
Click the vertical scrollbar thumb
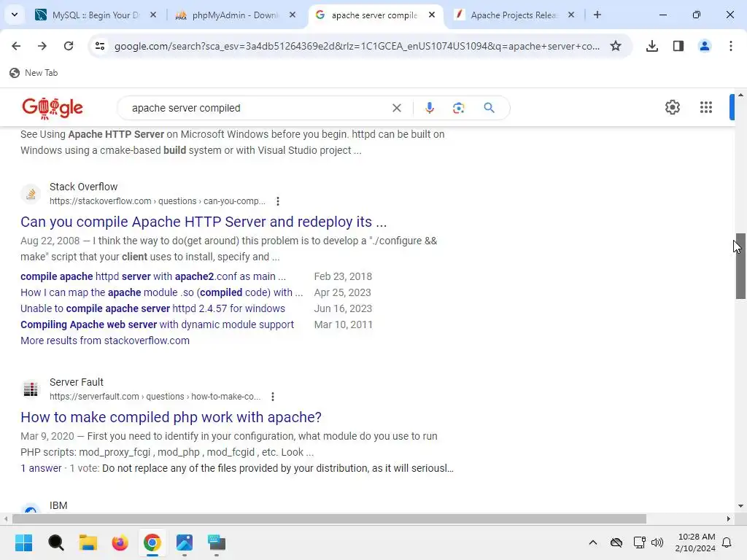click(740, 266)
